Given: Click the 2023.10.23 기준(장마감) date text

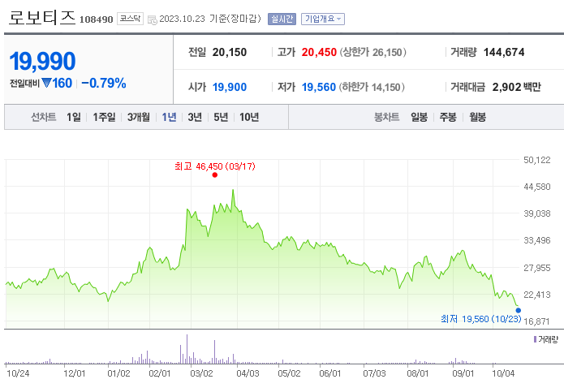Looking at the screenshot, I should (210, 19).
